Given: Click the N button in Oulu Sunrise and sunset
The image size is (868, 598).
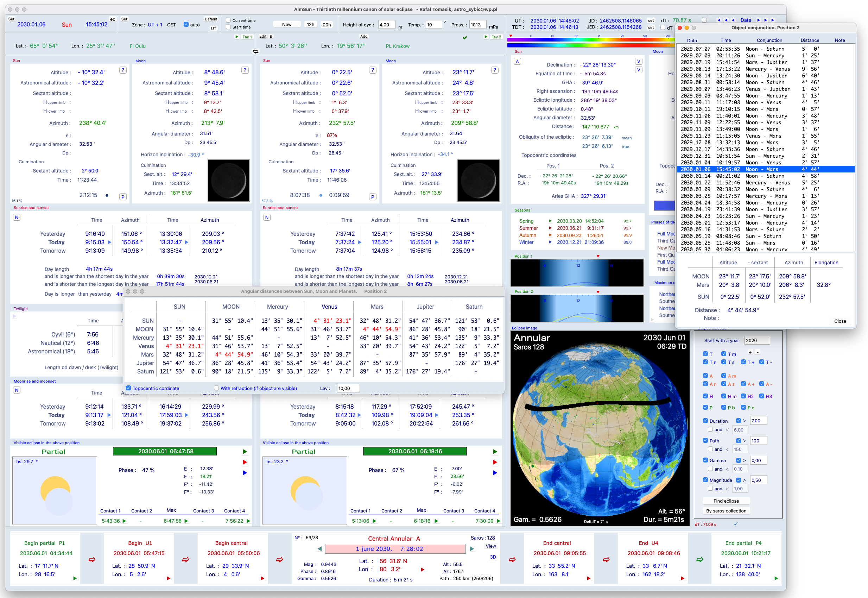Looking at the screenshot, I should 17,217.
